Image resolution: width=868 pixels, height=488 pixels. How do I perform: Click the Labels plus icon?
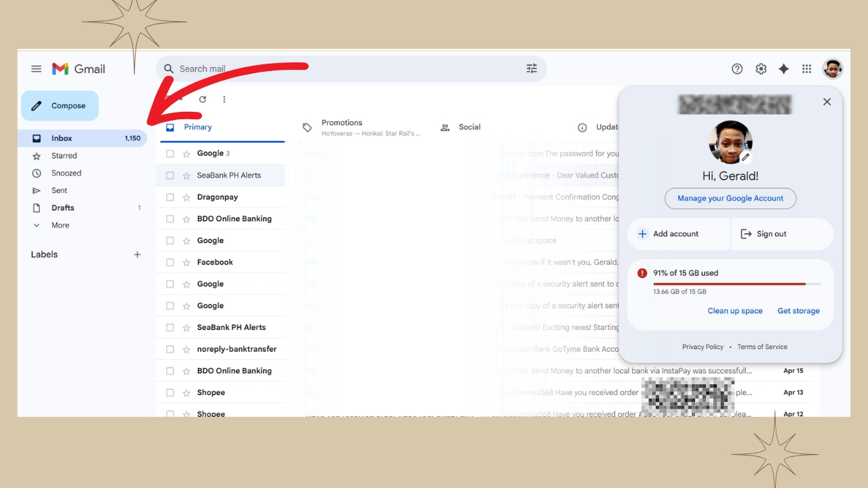point(137,255)
